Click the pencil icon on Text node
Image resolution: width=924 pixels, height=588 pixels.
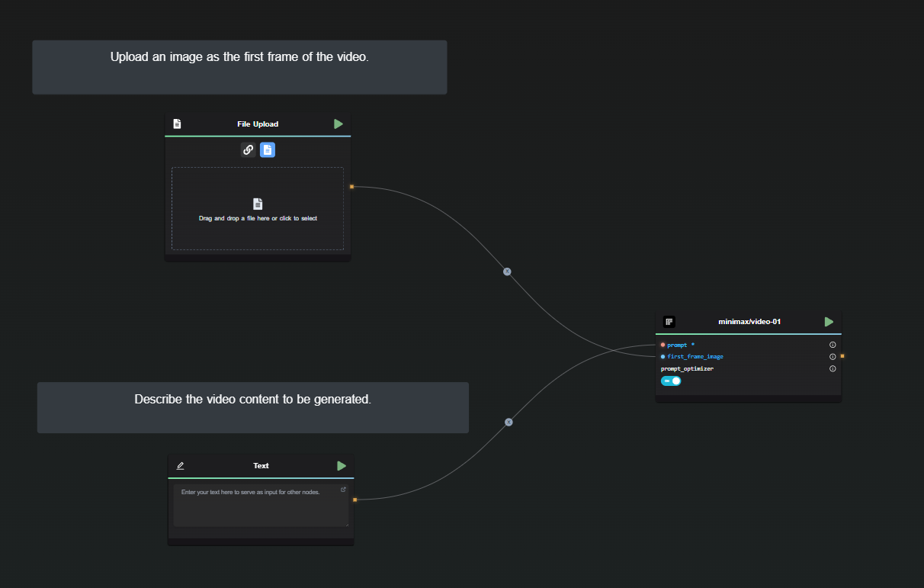pos(181,465)
